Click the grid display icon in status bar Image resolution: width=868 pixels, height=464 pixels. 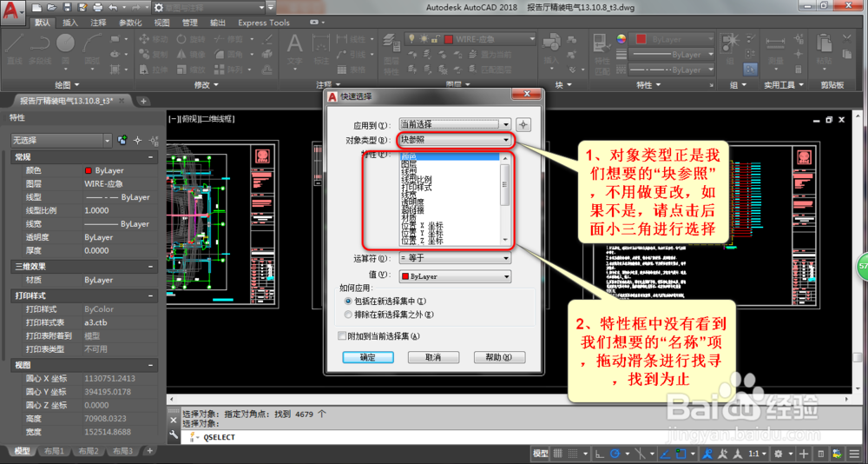(558, 453)
